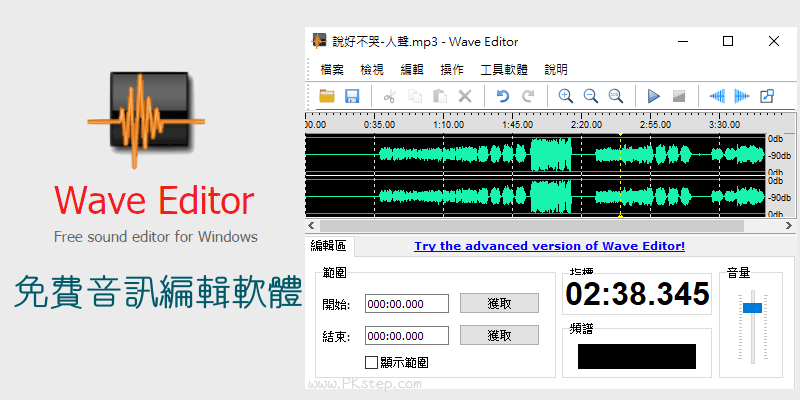Click the 0:35.00 mark on time ruler
This screenshot has height=400, width=800.
tap(379, 124)
